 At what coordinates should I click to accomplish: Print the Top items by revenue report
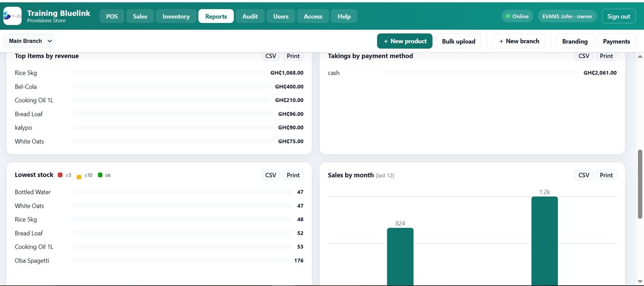pyautogui.click(x=293, y=56)
